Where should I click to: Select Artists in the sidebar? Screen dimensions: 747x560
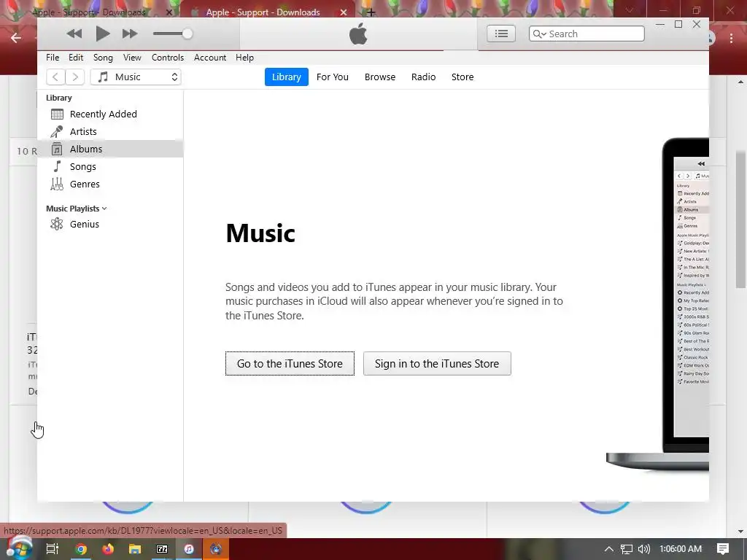point(110,132)
